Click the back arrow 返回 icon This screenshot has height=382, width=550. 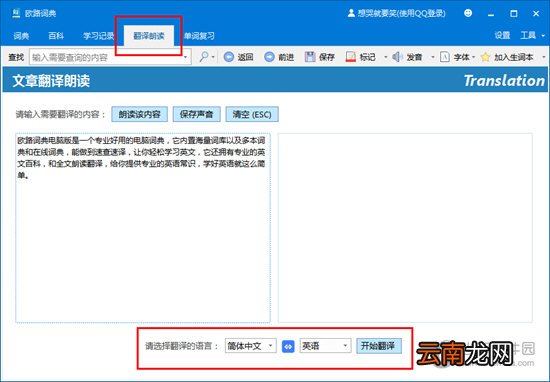229,57
